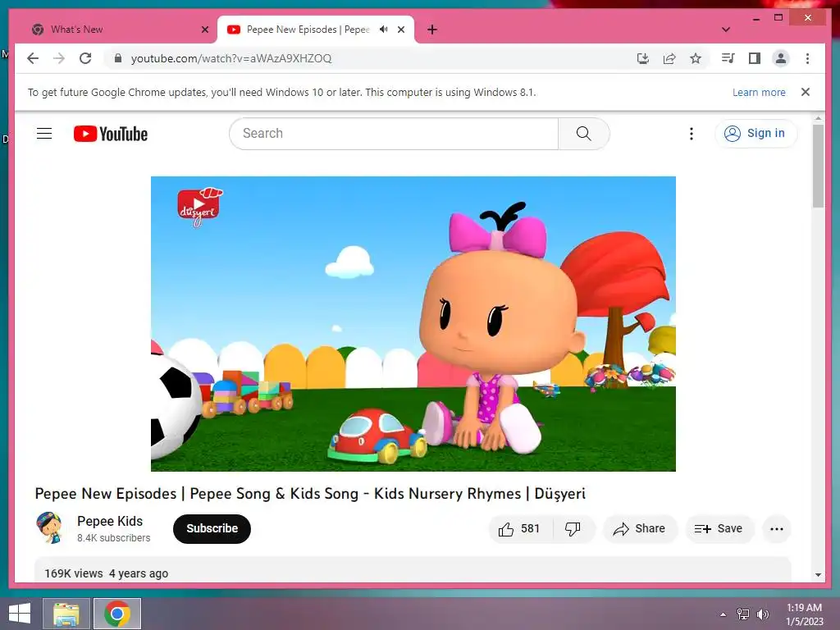Go back to the previous page
840x630 pixels.
(x=33, y=58)
